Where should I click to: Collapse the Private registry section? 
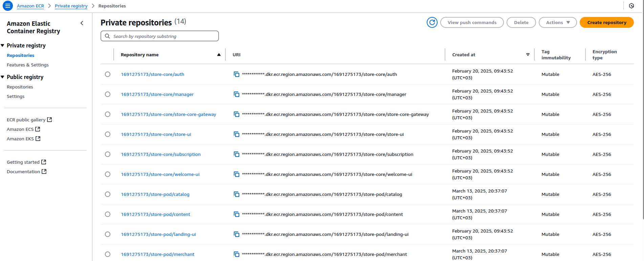(3, 45)
